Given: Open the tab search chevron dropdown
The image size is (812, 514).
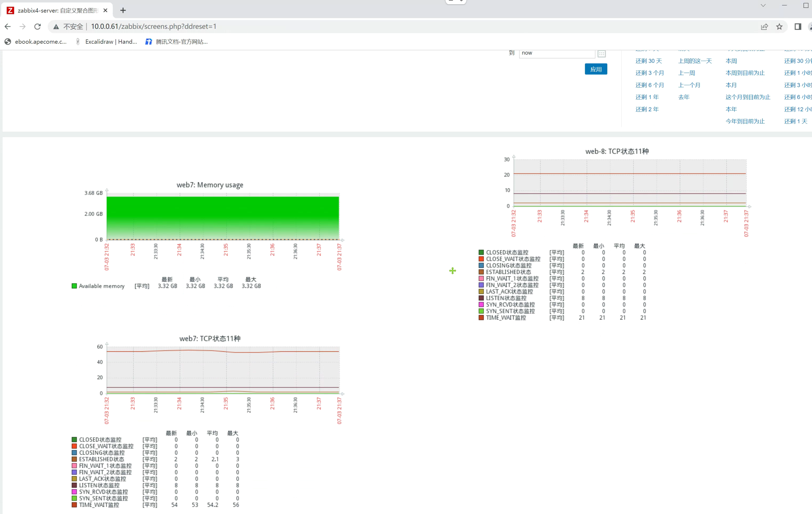Looking at the screenshot, I should [x=763, y=5].
